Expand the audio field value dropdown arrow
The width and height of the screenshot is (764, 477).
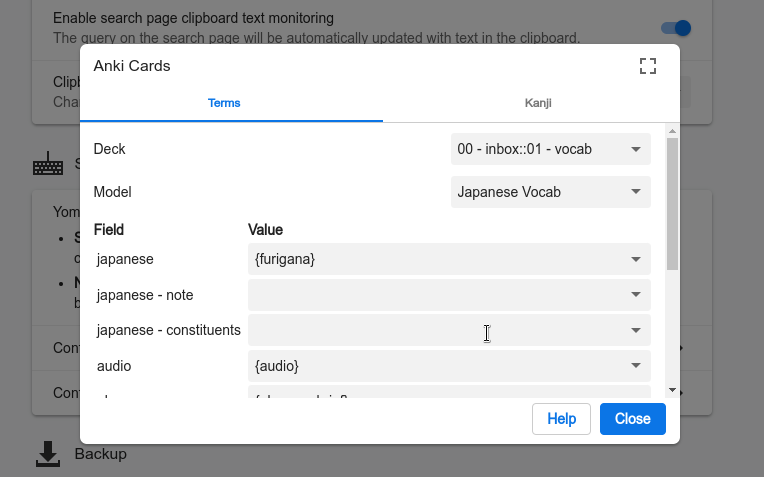point(635,366)
